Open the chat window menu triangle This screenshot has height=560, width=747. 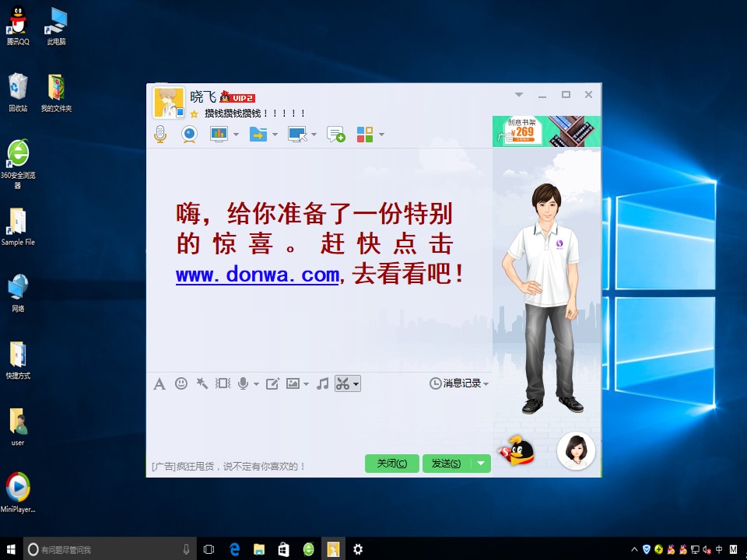click(x=519, y=94)
